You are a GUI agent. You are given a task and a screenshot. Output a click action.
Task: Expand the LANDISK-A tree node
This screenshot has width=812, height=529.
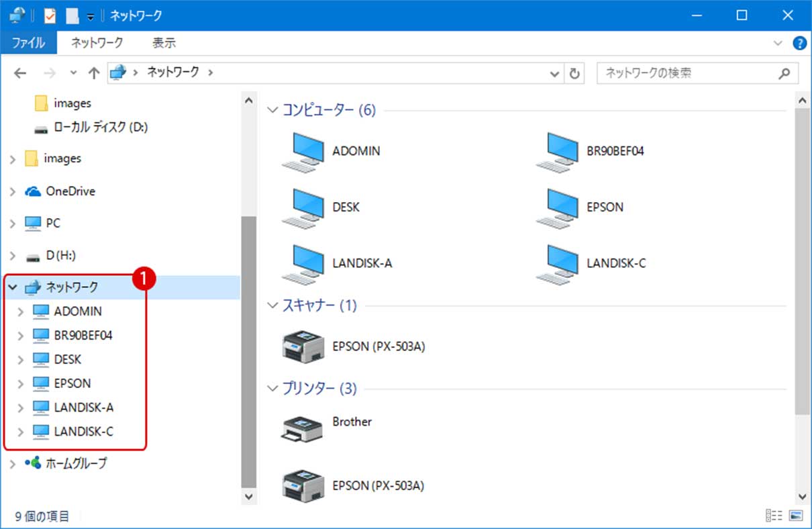[x=21, y=407]
